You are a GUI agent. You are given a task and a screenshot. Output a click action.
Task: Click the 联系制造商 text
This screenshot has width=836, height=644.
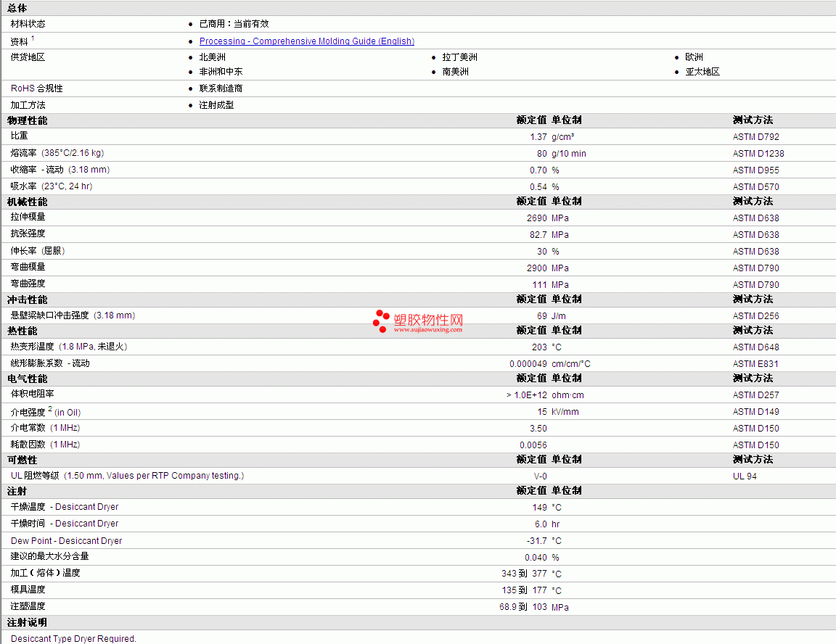click(x=221, y=88)
